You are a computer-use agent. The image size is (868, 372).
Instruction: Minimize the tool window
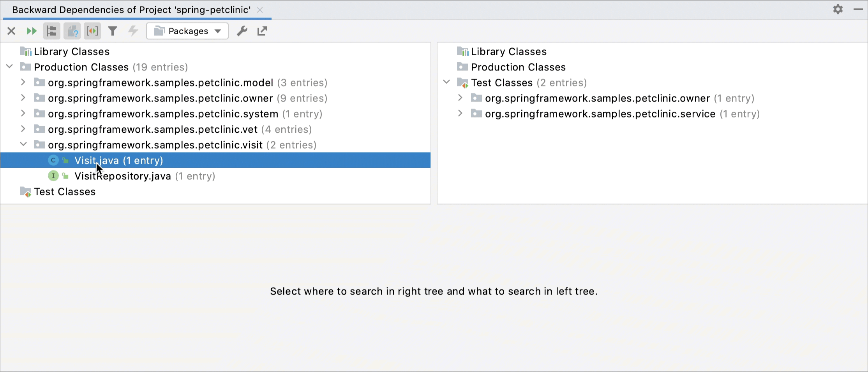click(x=858, y=9)
